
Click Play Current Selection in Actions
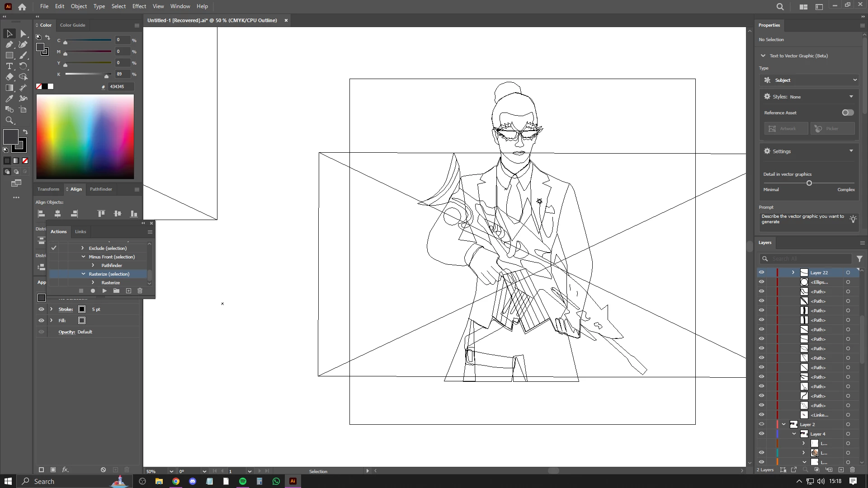104,291
